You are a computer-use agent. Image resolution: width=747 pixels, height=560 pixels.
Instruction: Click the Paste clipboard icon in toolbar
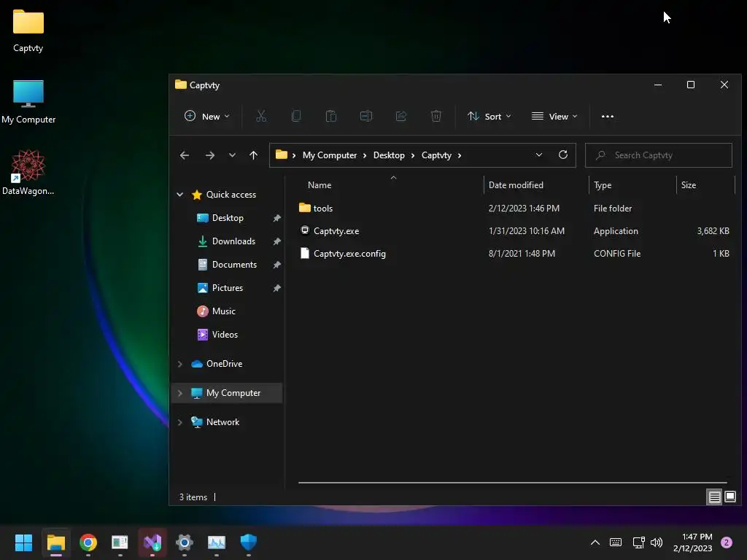click(331, 116)
